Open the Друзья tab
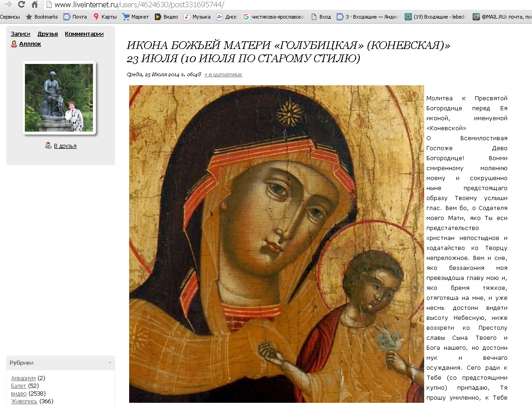Viewport: 532px width, 406px height. [x=48, y=34]
